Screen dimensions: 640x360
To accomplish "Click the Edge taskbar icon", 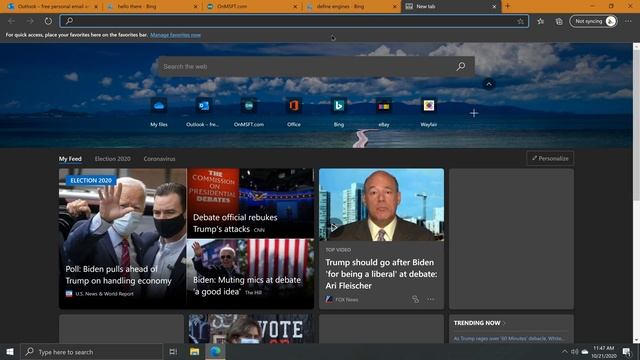I will tap(215, 352).
